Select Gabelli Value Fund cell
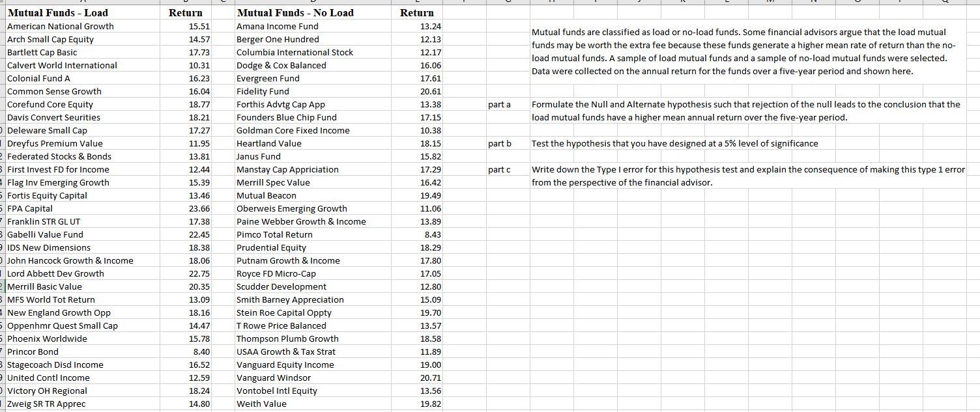980x412 pixels. click(x=81, y=234)
